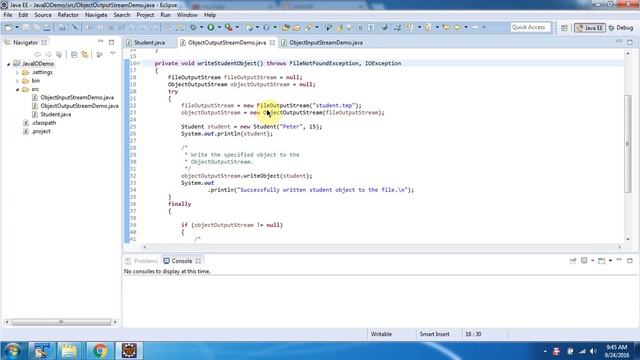Click the Open Perspective icon

(x=564, y=28)
